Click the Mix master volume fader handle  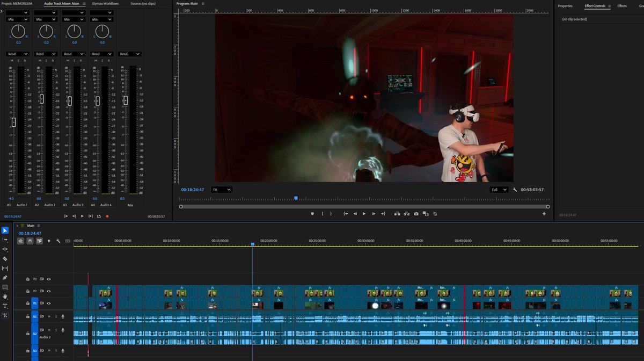tap(126, 100)
